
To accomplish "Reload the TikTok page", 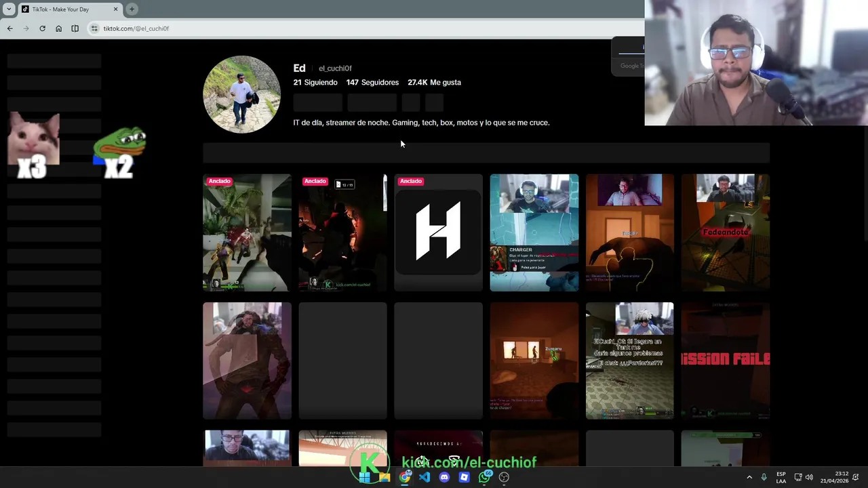I will coord(42,28).
